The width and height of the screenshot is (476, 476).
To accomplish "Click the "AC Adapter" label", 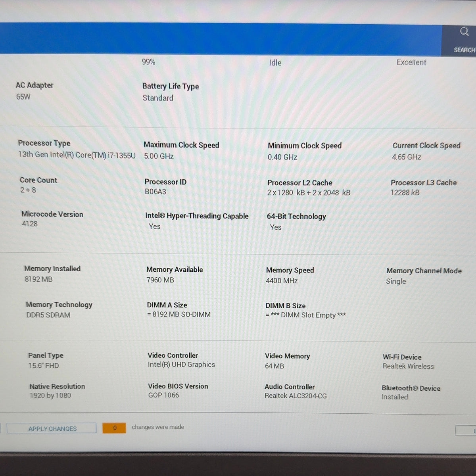I will (x=35, y=85).
